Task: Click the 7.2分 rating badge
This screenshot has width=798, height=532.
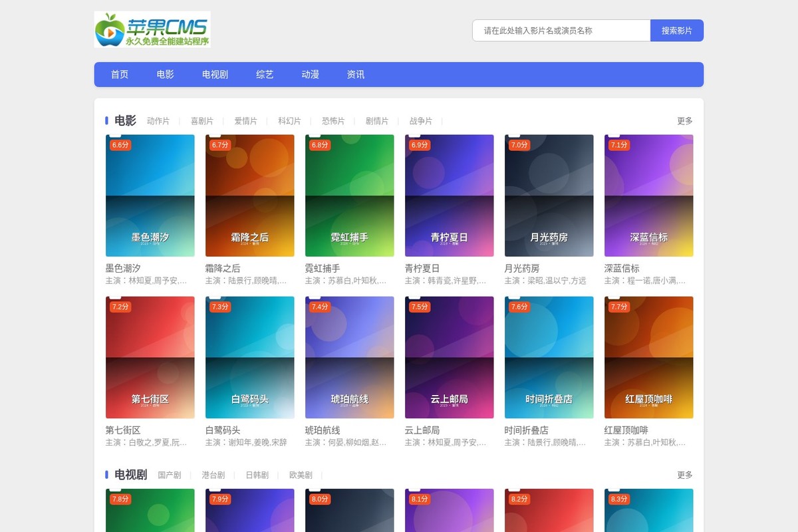Action: [120, 307]
